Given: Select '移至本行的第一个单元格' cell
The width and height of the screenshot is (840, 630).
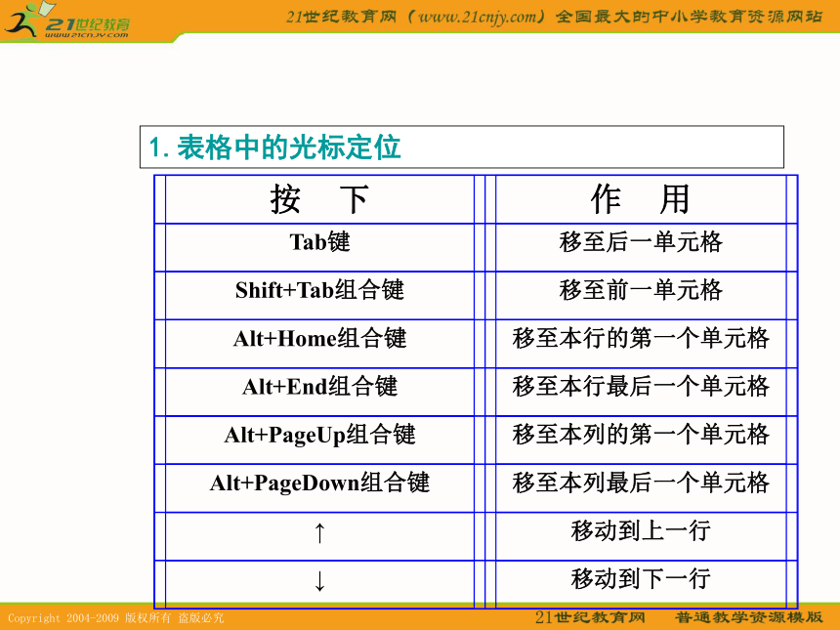Looking at the screenshot, I should point(641,344).
